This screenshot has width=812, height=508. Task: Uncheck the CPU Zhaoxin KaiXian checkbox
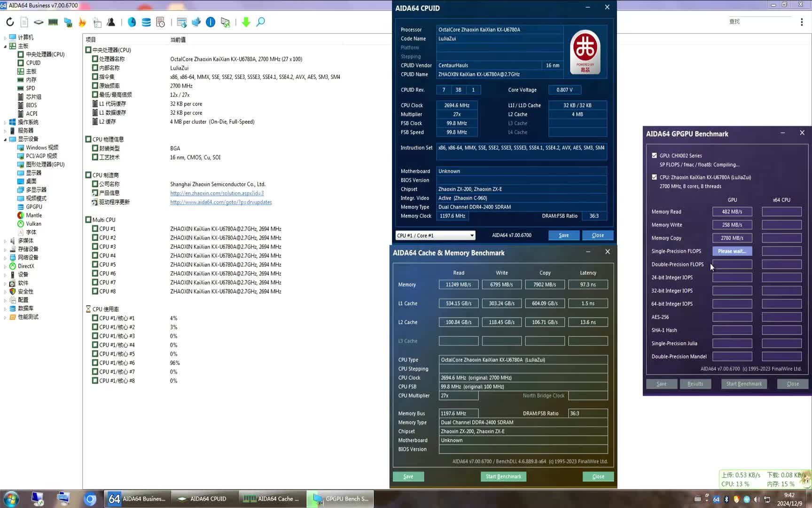654,177
